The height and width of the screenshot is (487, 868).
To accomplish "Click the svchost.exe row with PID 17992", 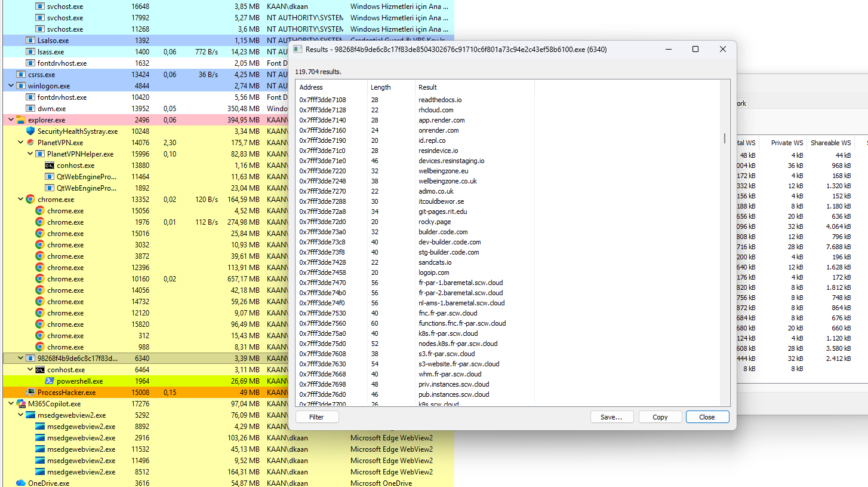I will pos(228,17).
